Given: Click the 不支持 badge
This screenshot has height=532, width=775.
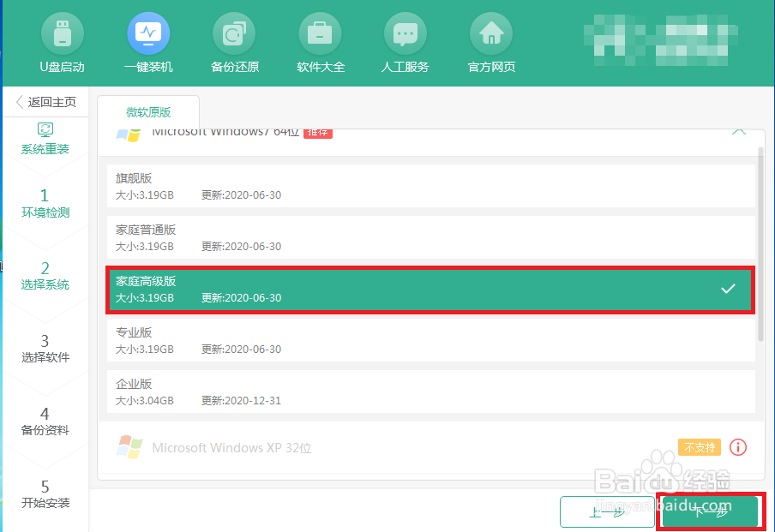Looking at the screenshot, I should [700, 447].
